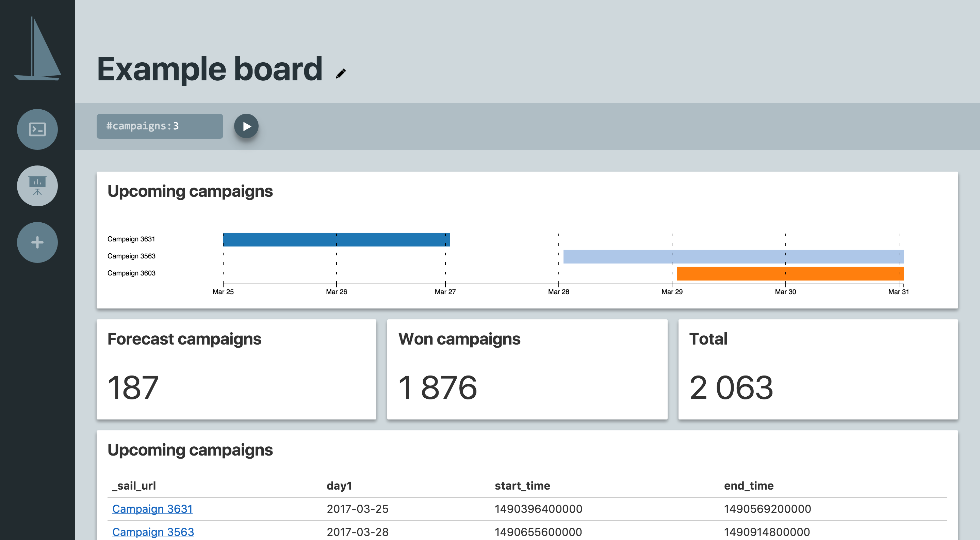
Task: Click inside the #campaigns:3 query field
Action: (x=159, y=126)
